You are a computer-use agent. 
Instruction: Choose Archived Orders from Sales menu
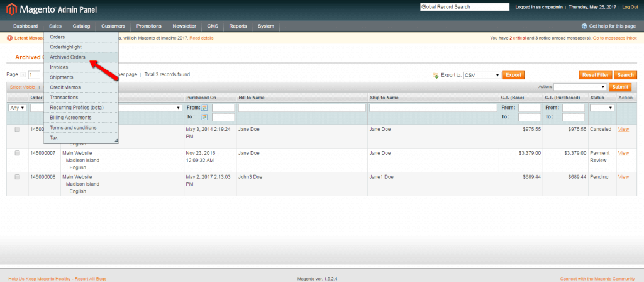tap(68, 57)
